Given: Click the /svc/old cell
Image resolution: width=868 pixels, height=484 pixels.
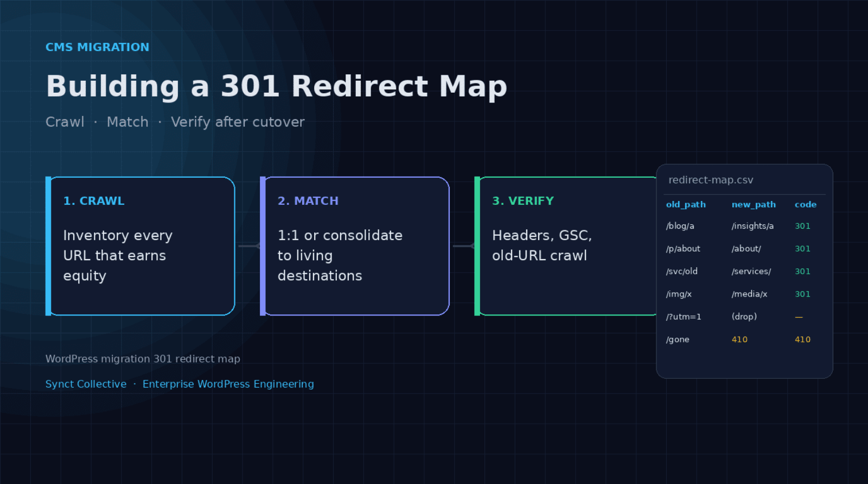Looking at the screenshot, I should (x=682, y=272).
